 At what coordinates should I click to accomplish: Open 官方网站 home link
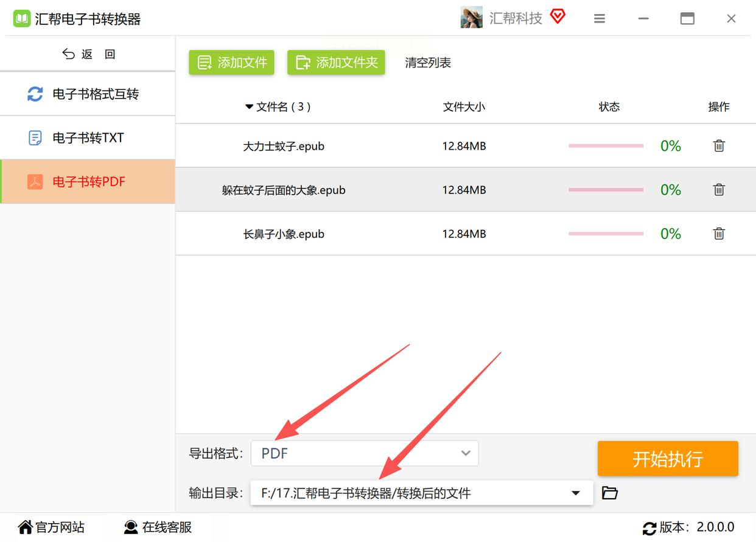(x=51, y=527)
